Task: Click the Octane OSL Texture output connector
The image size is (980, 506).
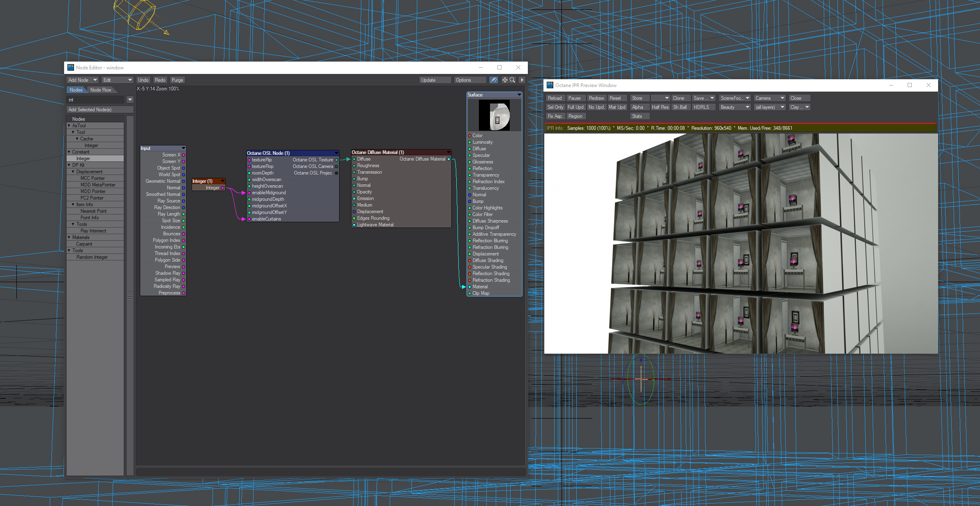Action: click(x=337, y=160)
